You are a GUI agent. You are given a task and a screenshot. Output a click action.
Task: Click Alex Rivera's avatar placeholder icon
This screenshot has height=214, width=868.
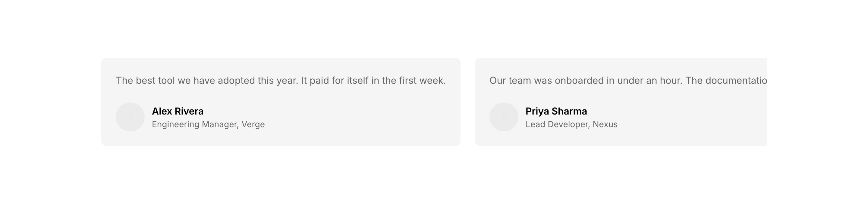coord(130,117)
